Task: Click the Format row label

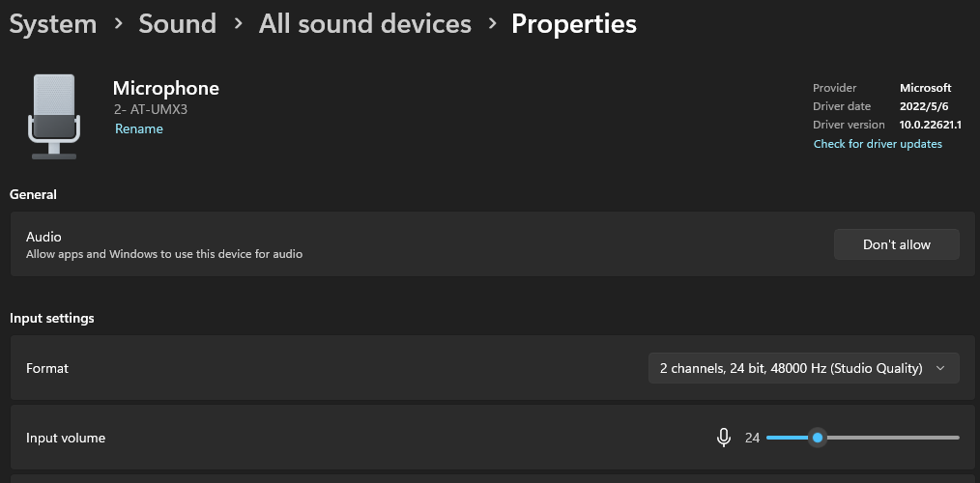Action: click(47, 368)
